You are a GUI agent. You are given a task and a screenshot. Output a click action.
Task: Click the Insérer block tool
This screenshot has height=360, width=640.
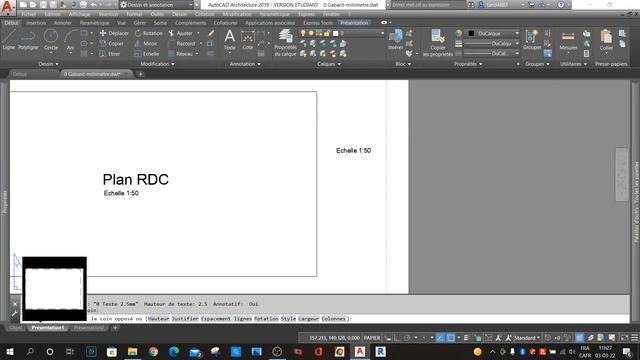[x=395, y=40]
